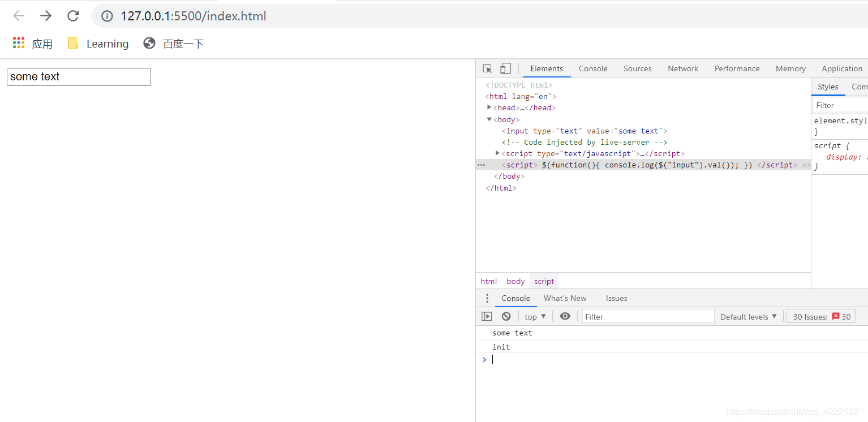Expand the script type="text/javascript" node
This screenshot has width=868, height=422.
[x=497, y=153]
